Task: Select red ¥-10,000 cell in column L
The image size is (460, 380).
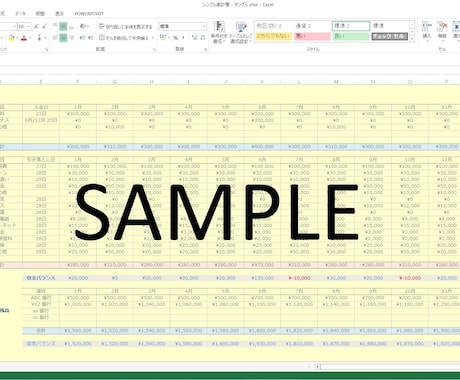Action: click(299, 278)
